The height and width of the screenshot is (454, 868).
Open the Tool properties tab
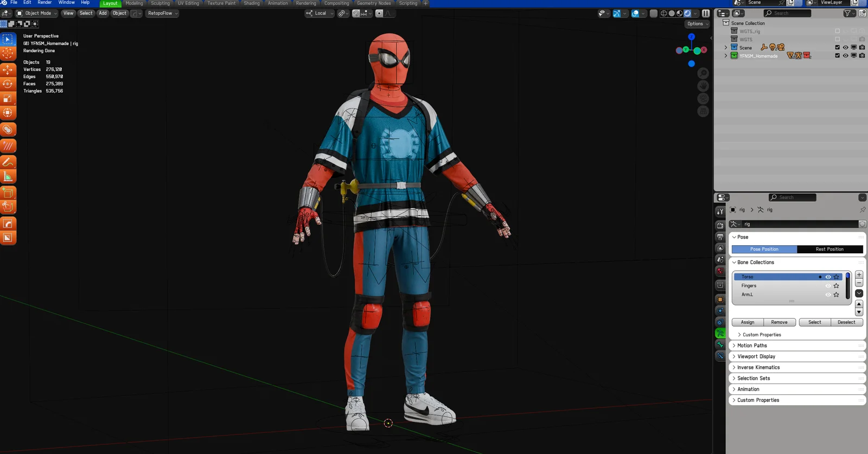point(720,211)
